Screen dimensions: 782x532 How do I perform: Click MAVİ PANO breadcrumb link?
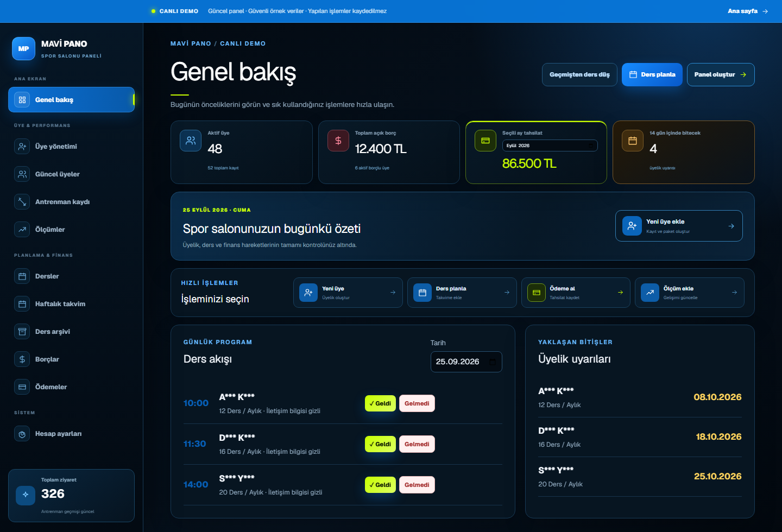pyautogui.click(x=191, y=43)
